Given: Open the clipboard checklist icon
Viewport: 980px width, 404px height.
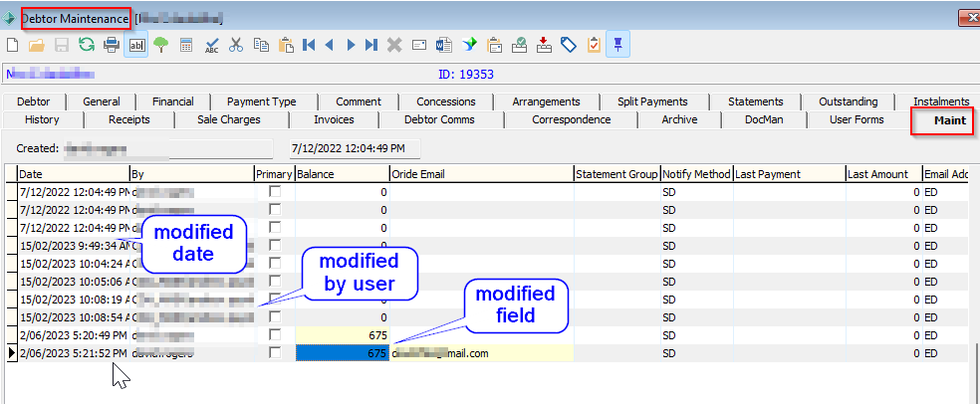Looking at the screenshot, I should [594, 45].
